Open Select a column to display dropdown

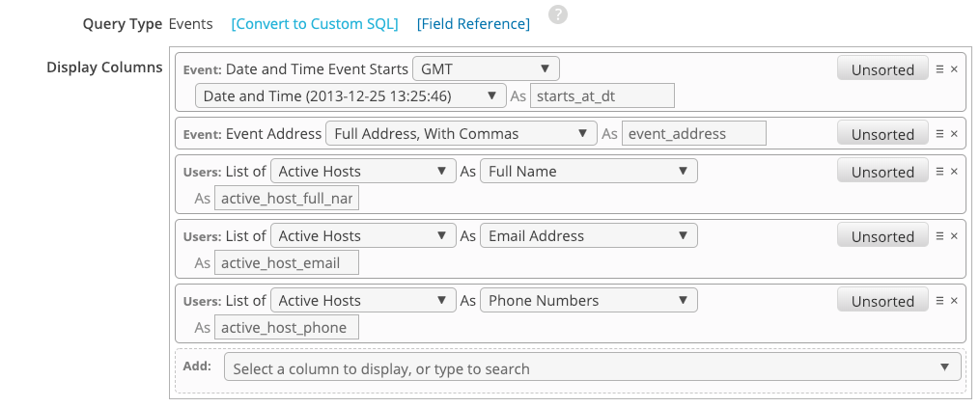coord(592,367)
